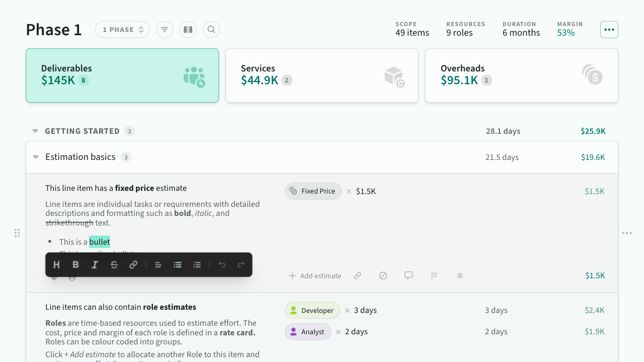Remove the Developer role estimate
This screenshot has width=644, height=362.
point(347,310)
